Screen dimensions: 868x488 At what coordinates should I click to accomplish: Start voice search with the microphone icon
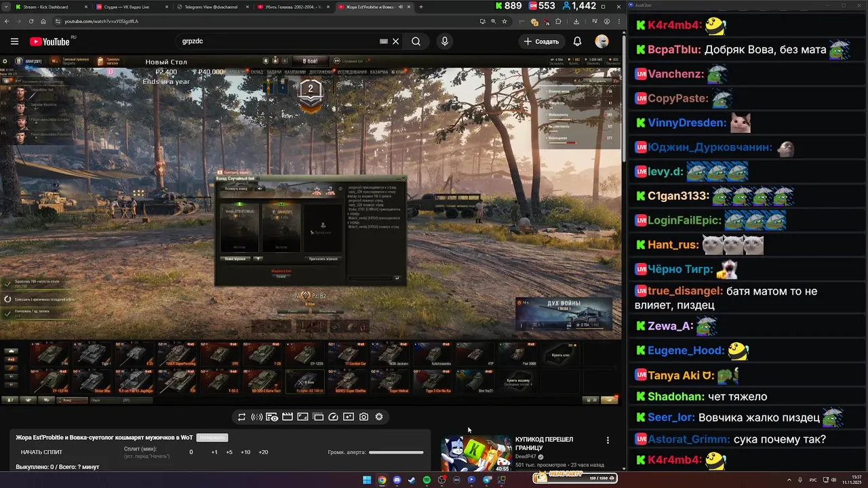click(x=445, y=41)
